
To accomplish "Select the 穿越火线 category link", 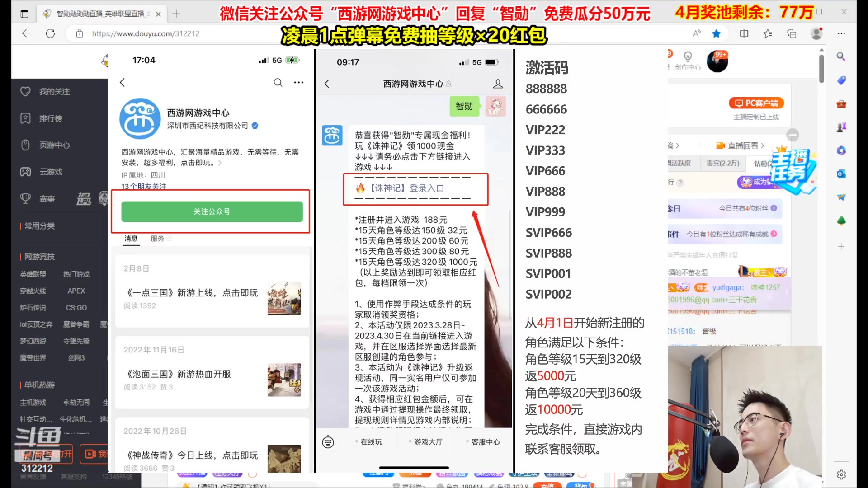I will [33, 291].
